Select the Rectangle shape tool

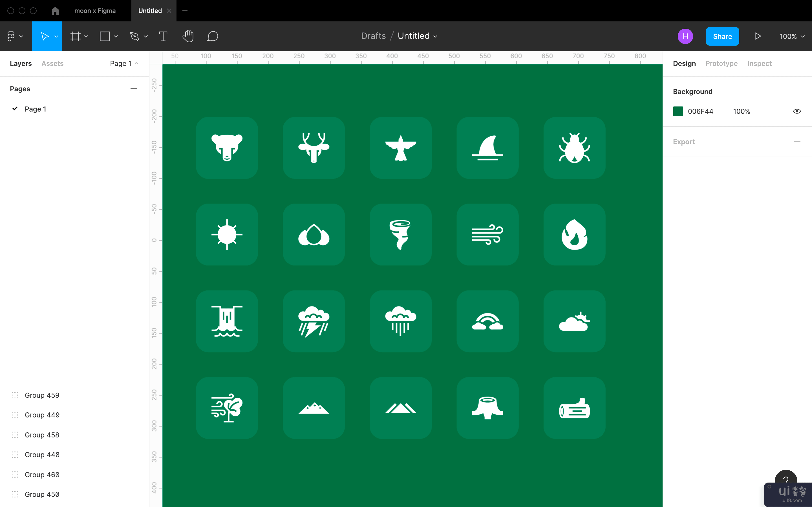(105, 36)
